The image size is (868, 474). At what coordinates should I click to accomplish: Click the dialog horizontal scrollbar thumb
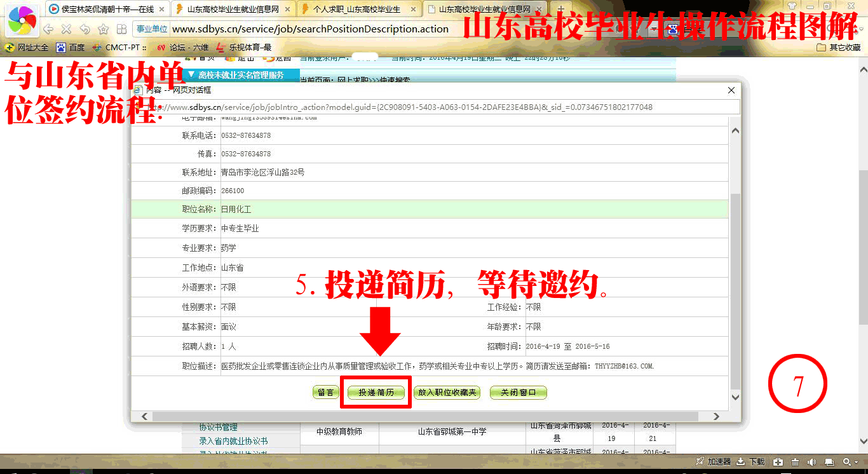pos(425,416)
